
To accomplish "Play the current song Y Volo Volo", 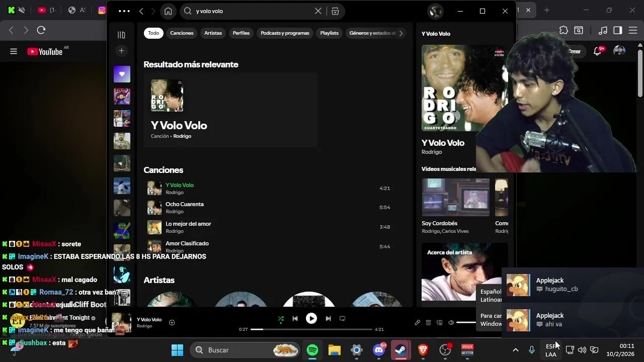I will click(x=311, y=318).
